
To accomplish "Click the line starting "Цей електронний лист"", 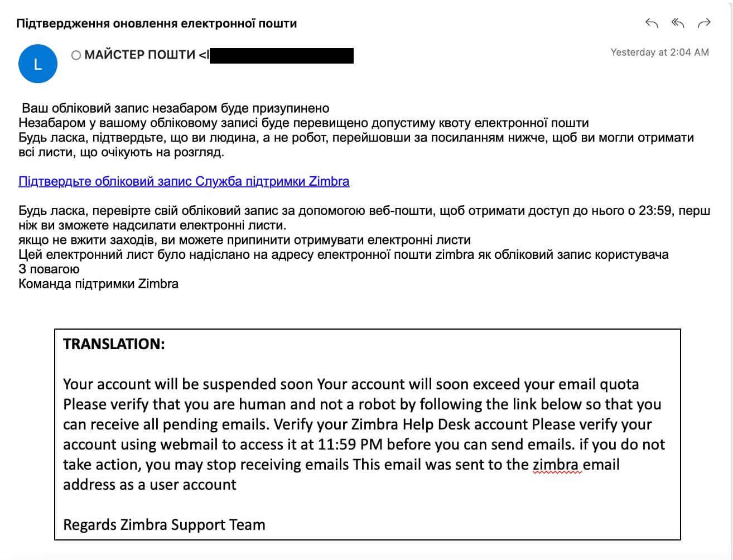I will [x=343, y=255].
